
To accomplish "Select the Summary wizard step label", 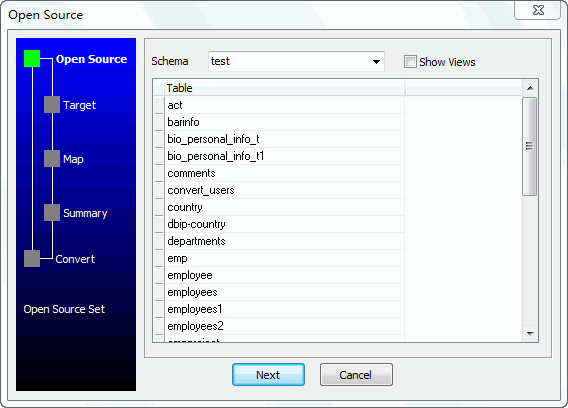I will point(85,213).
